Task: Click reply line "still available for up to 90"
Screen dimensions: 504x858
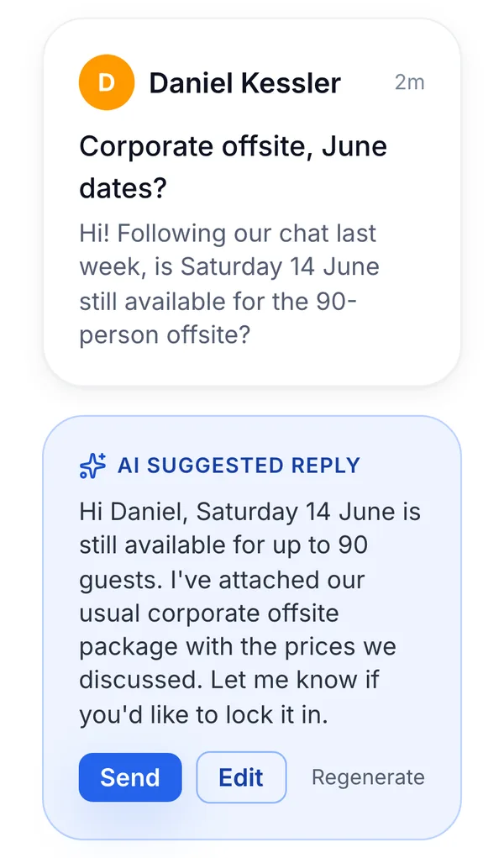Action: [223, 545]
